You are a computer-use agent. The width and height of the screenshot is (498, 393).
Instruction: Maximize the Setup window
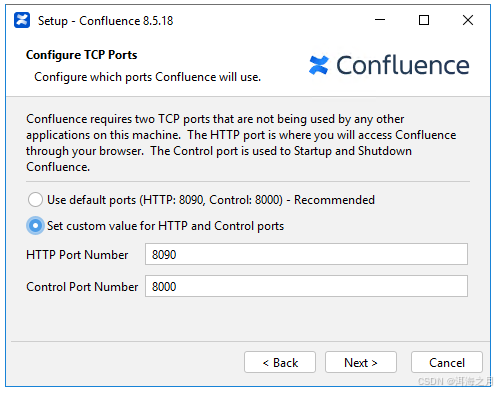click(424, 20)
